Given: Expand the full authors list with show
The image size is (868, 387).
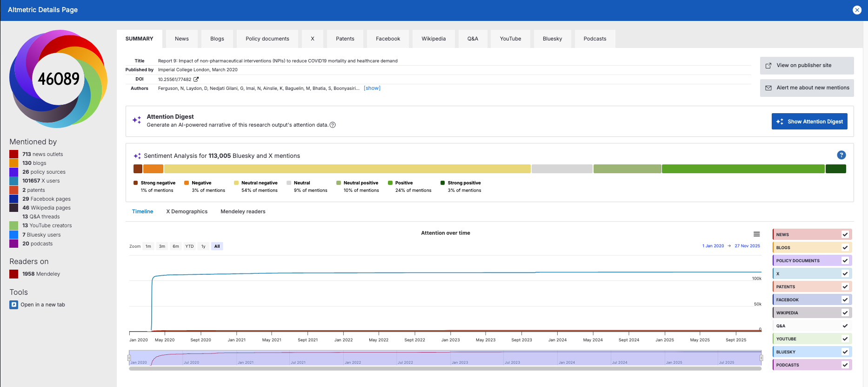Looking at the screenshot, I should pyautogui.click(x=372, y=88).
